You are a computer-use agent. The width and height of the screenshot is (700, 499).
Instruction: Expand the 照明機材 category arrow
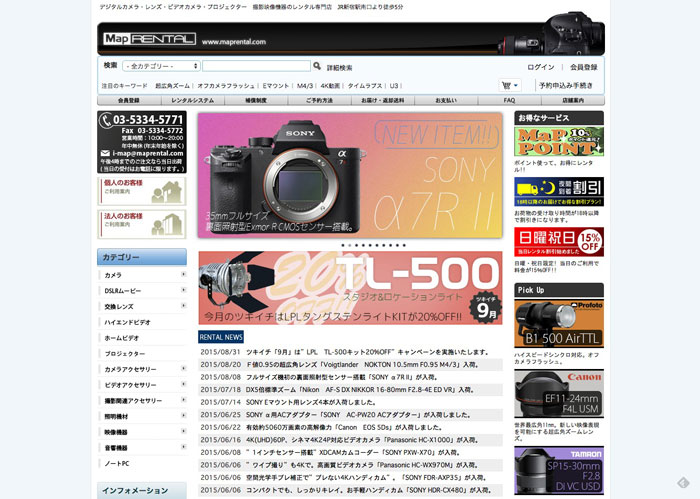183,416
